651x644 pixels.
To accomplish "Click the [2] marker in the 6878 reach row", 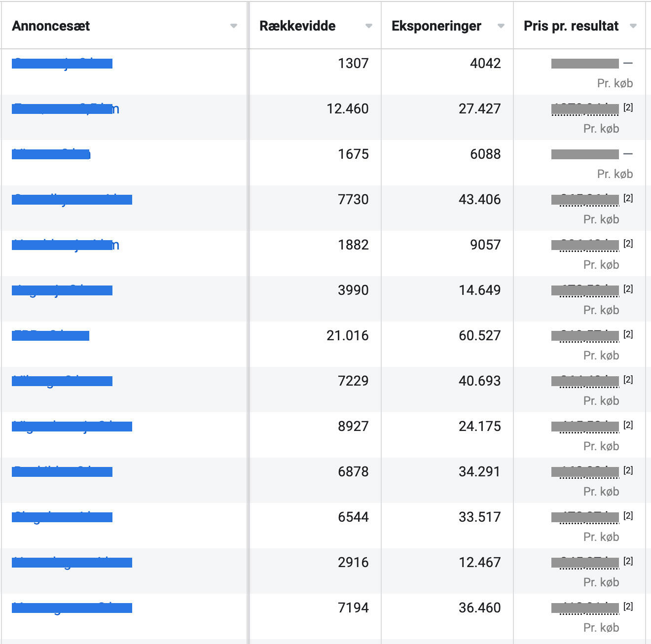I will [628, 470].
